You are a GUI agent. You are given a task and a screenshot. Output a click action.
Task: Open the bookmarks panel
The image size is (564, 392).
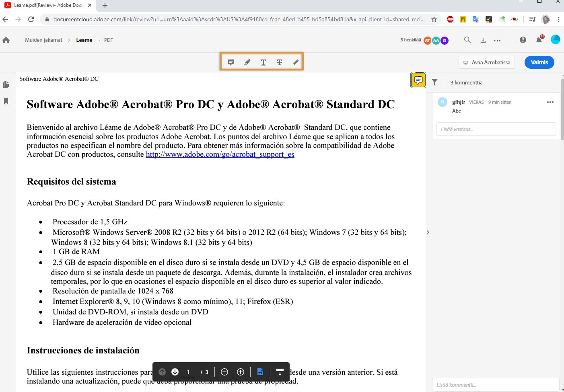(x=6, y=101)
